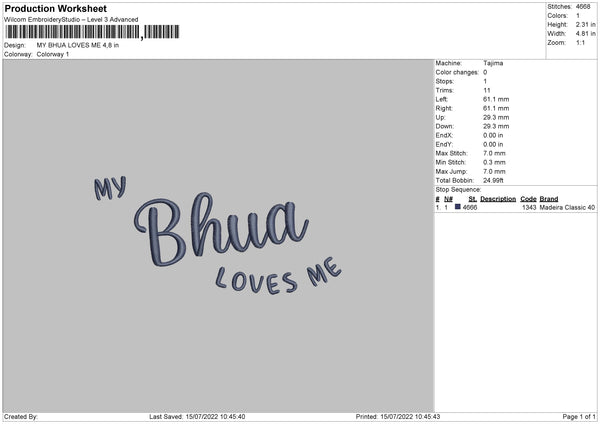Select the 'Production Worksheet' heading

point(55,8)
